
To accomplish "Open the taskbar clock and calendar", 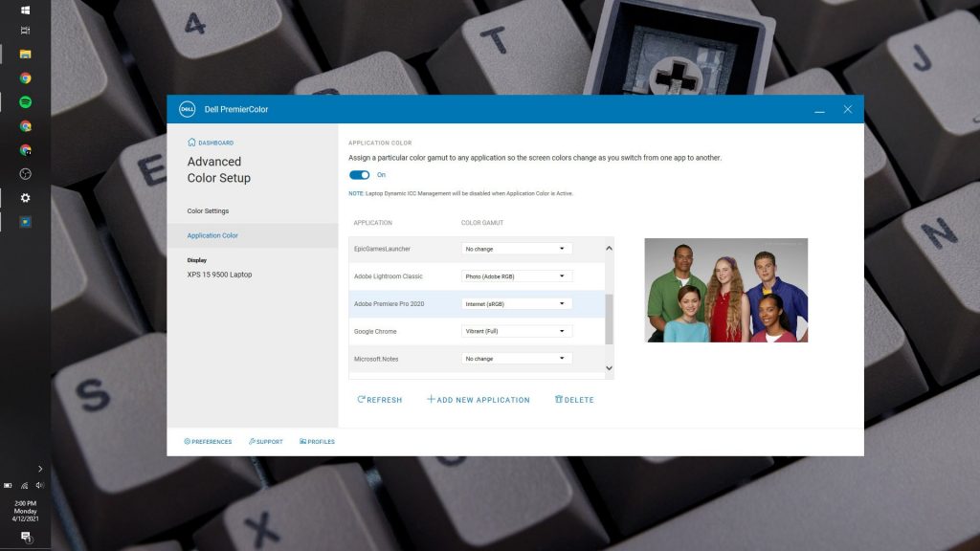I will point(25,511).
